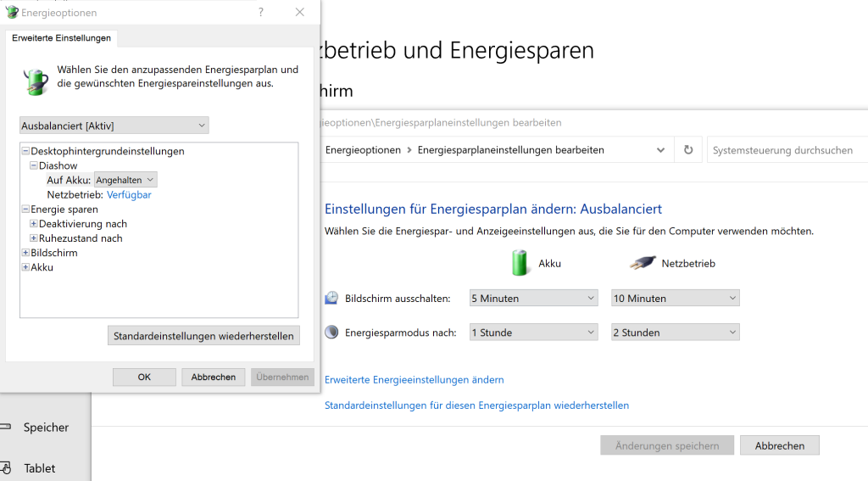Click Energiesparplaneinstellungen bearbeiten breadcrumb
Screen dimensions: 868x481
(x=510, y=150)
